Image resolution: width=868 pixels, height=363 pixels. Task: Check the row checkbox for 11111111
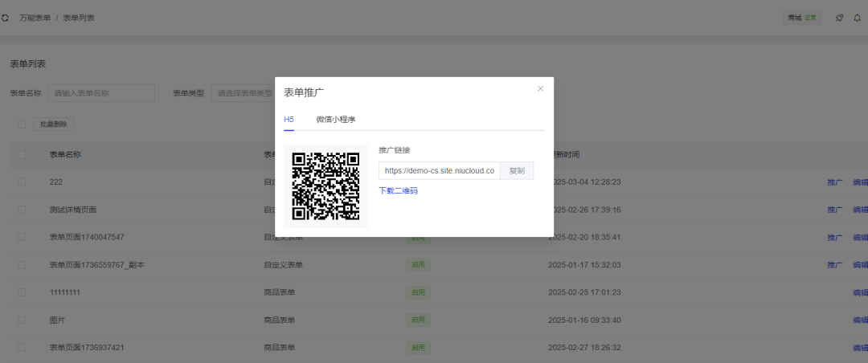click(x=22, y=292)
